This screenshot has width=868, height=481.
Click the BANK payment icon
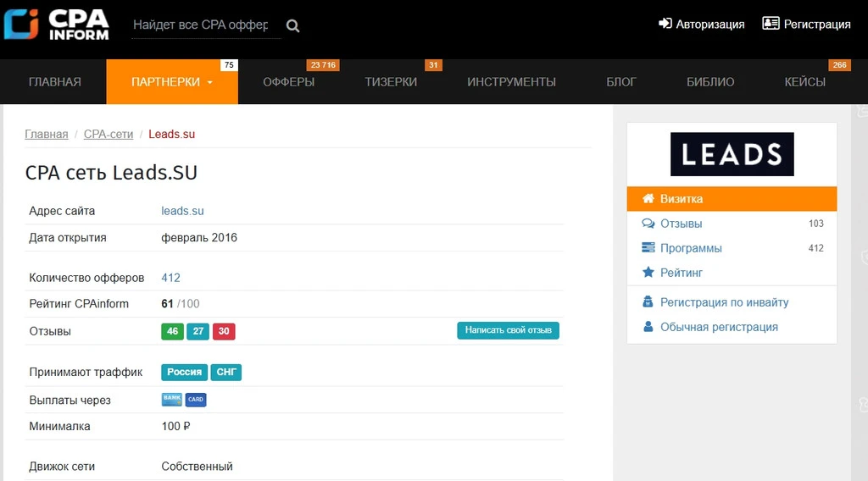tap(171, 399)
